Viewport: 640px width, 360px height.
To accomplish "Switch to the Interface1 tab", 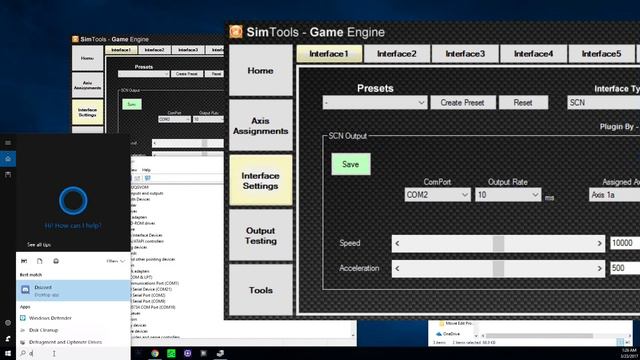I will [x=329, y=54].
